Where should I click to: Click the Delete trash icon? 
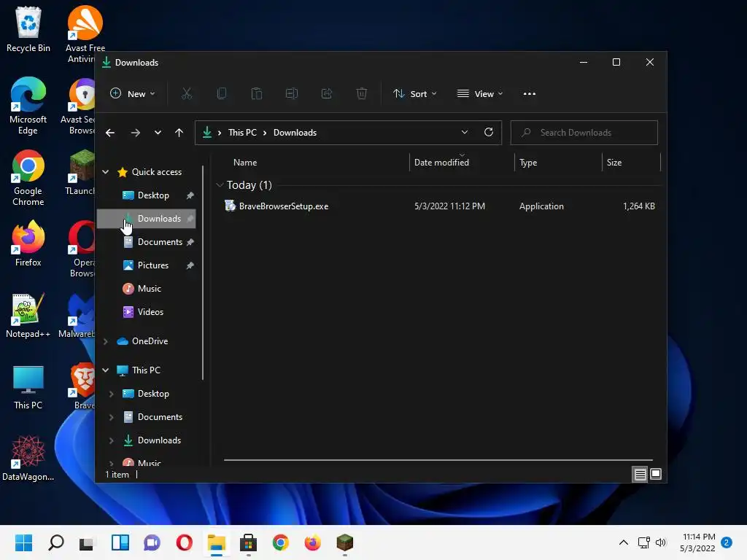click(x=362, y=94)
